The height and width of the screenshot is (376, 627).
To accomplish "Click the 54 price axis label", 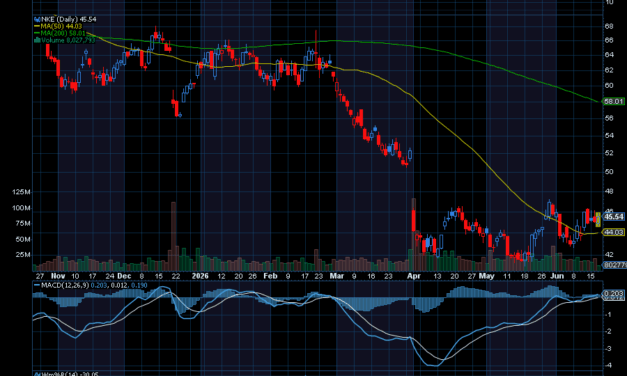I will pyautogui.click(x=609, y=136).
